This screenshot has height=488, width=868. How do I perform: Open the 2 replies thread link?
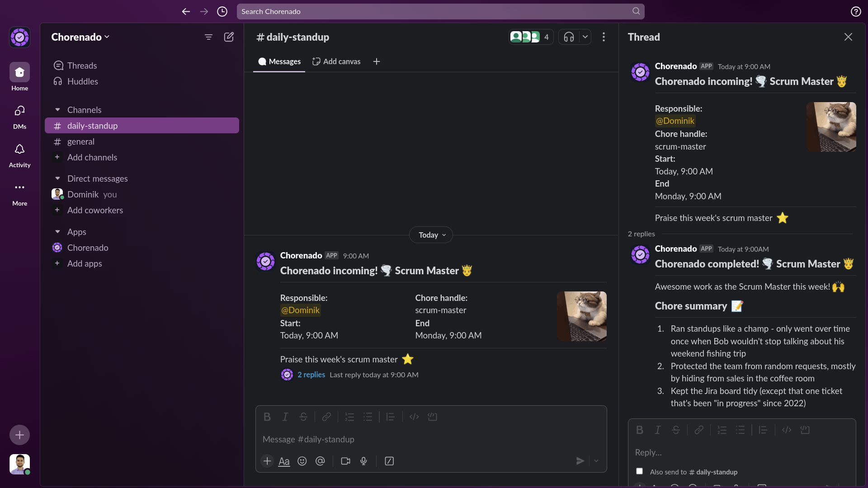(x=311, y=375)
